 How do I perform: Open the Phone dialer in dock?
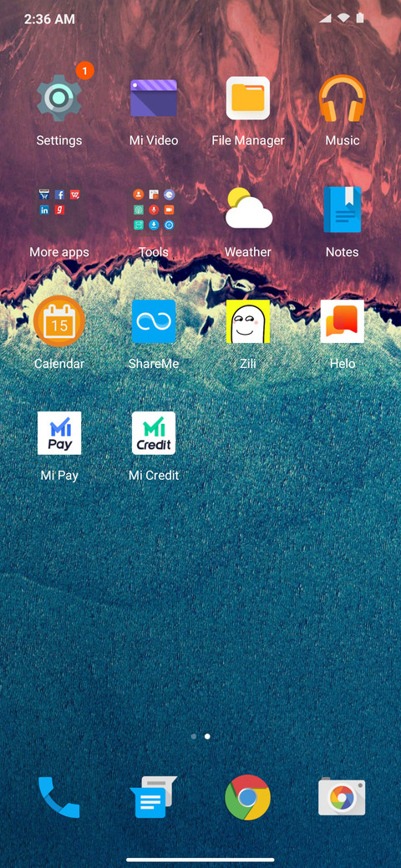point(58,797)
